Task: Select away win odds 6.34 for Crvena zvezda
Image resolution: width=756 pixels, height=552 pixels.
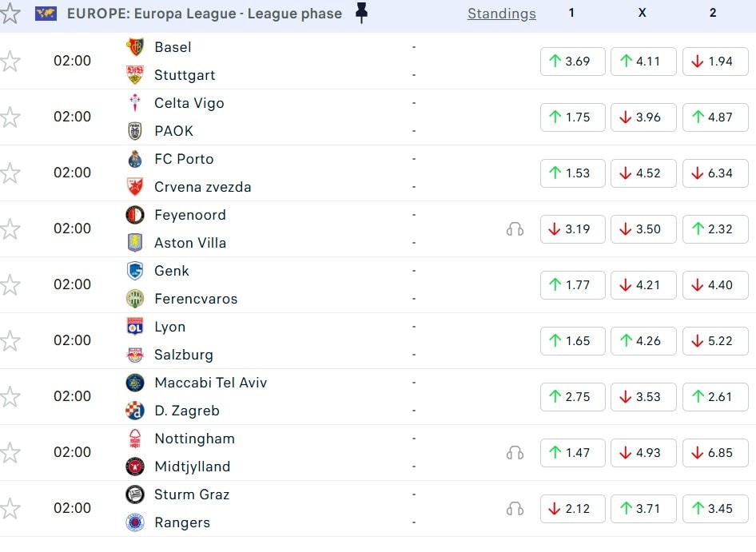Action: (x=714, y=173)
